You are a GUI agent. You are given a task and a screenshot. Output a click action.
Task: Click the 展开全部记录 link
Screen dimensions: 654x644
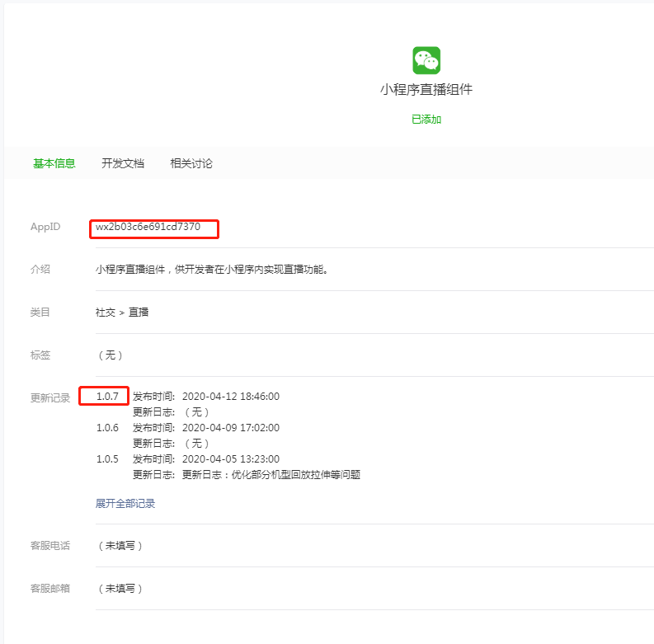pyautogui.click(x=125, y=504)
